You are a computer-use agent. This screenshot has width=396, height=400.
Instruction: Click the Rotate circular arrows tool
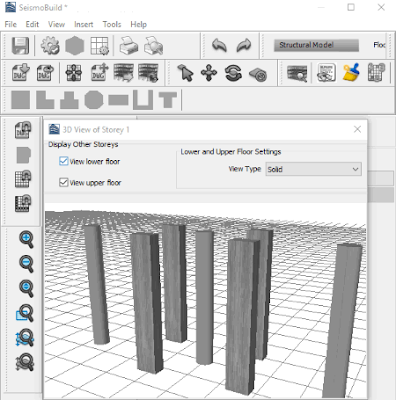[x=233, y=73]
